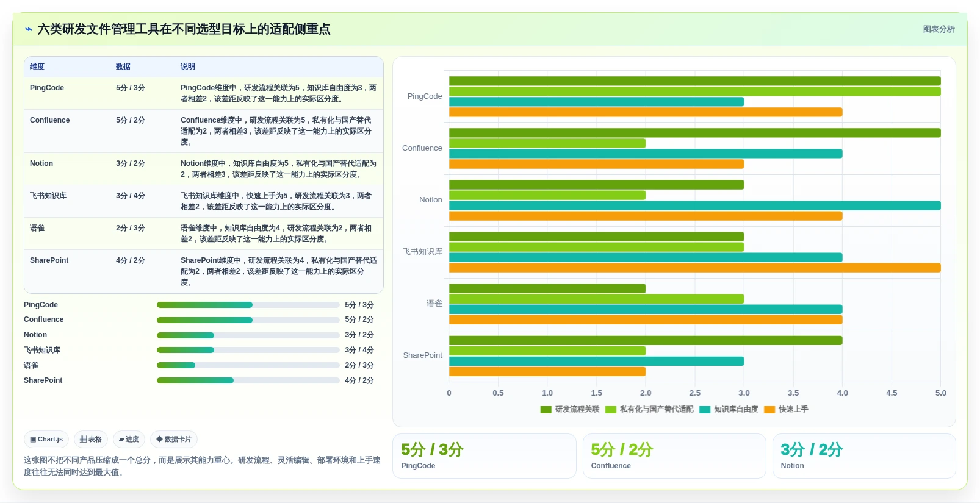Click PingCode 研发流程关联 dark green bar
This screenshot has width=980, height=503.
click(x=695, y=81)
